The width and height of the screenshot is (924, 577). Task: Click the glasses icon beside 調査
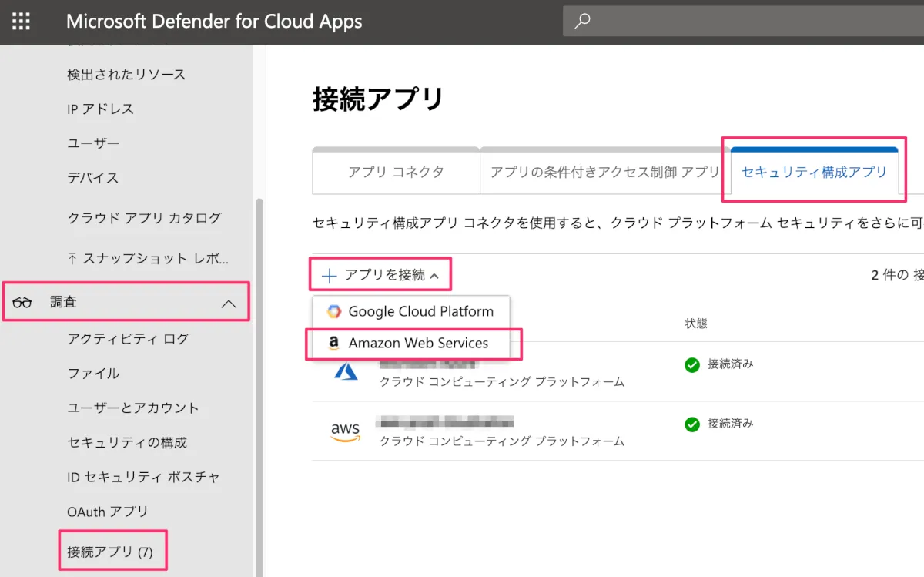tap(22, 303)
